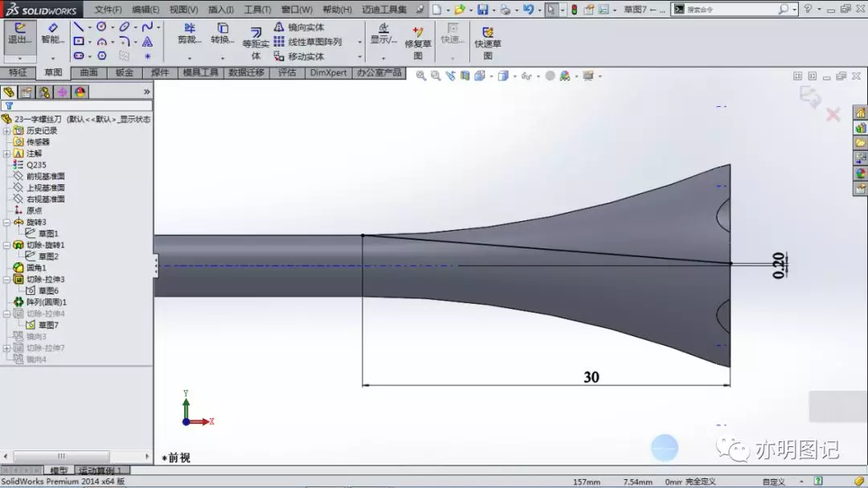Switch to the DimXpert tab
This screenshot has height=488, width=868.
[328, 72]
